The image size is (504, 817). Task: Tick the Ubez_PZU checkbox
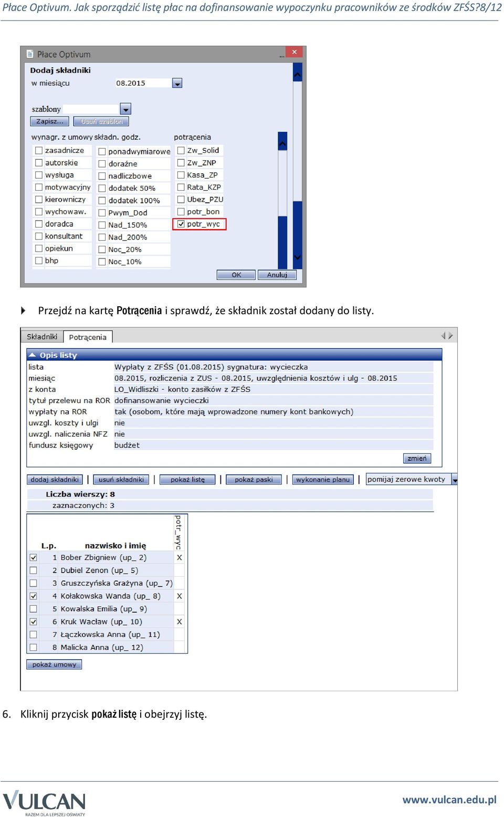[x=181, y=200]
